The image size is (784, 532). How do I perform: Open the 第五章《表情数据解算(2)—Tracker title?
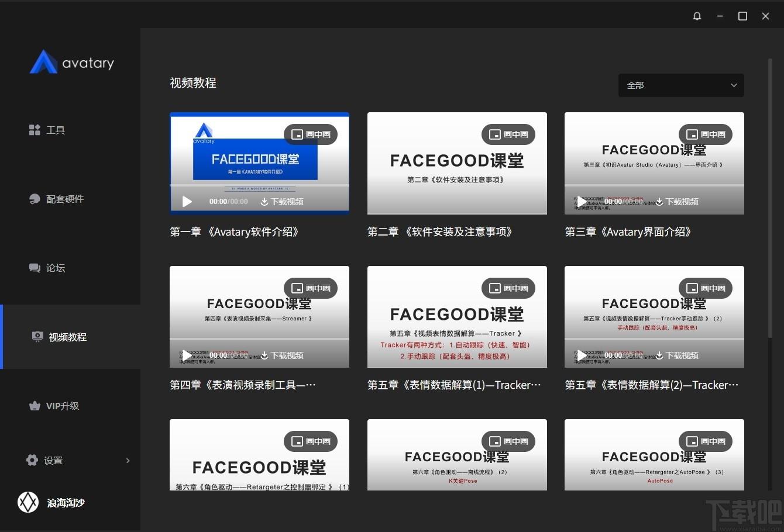click(651, 385)
